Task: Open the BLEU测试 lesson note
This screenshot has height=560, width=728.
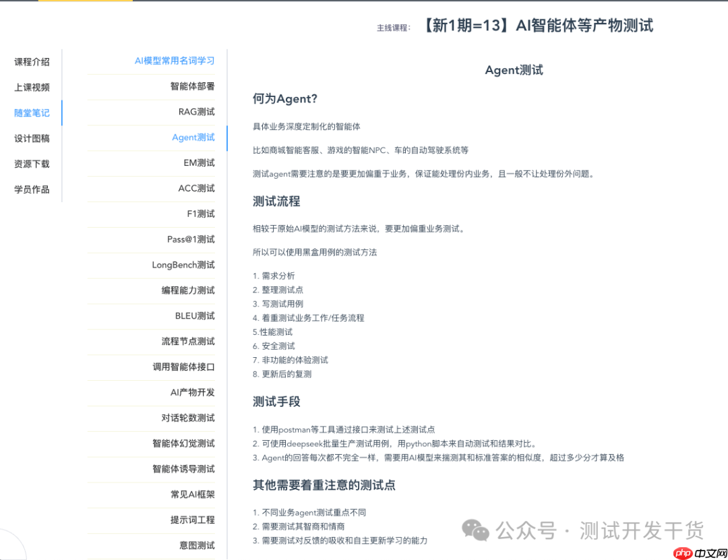Action: click(193, 316)
